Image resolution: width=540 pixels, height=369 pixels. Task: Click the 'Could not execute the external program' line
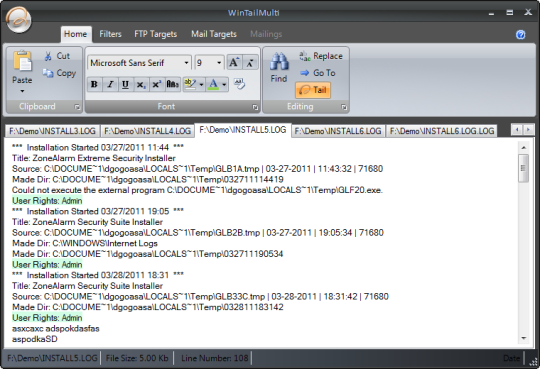(x=197, y=190)
